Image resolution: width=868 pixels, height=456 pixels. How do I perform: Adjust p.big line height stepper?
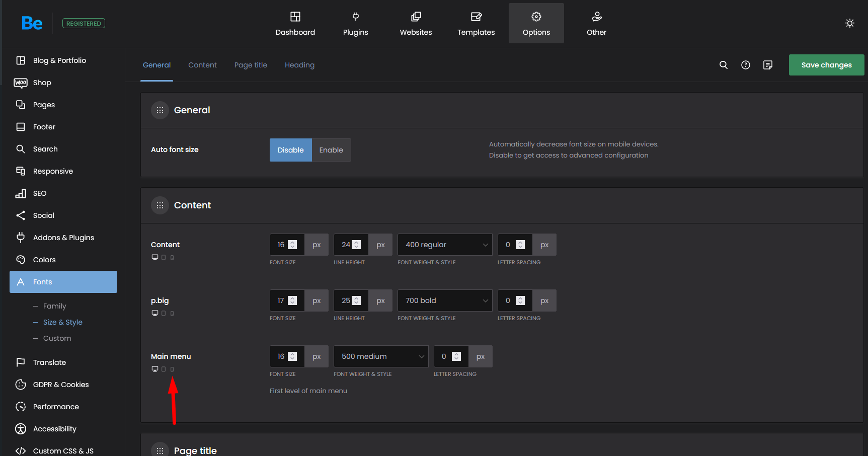coord(356,300)
